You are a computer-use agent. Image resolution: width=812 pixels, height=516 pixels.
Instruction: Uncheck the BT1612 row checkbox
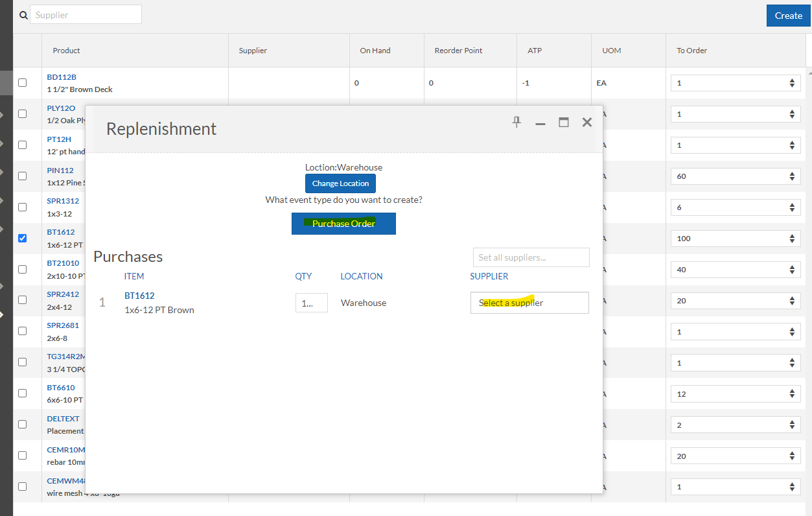pos(23,238)
